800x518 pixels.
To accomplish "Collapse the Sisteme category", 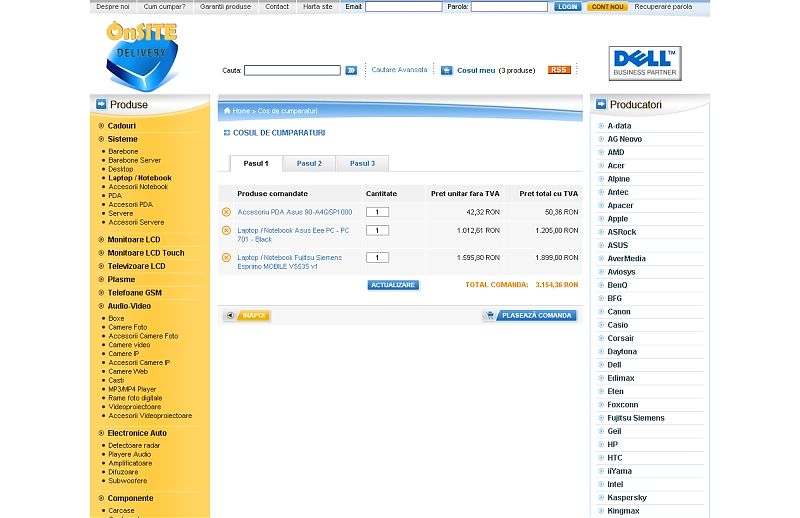I will tap(122, 139).
